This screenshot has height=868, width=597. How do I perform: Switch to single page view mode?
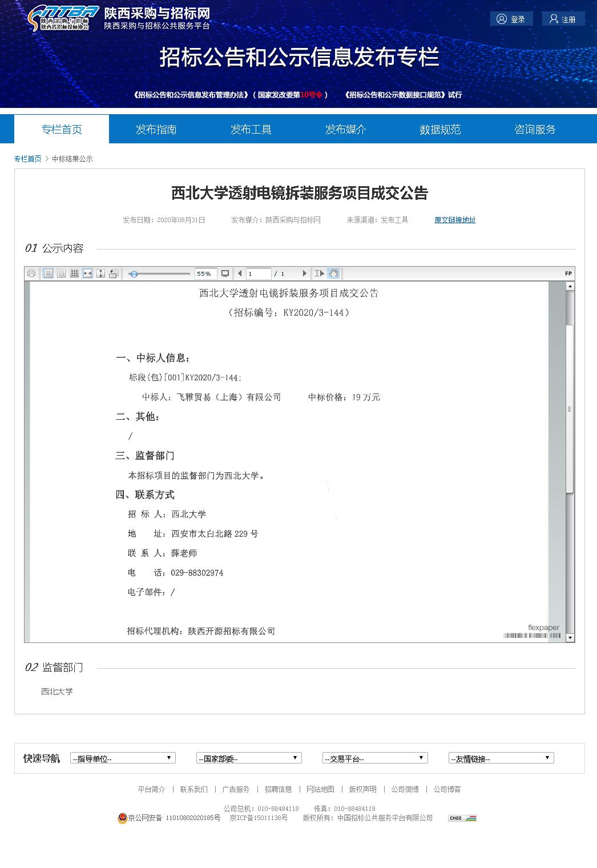(49, 274)
